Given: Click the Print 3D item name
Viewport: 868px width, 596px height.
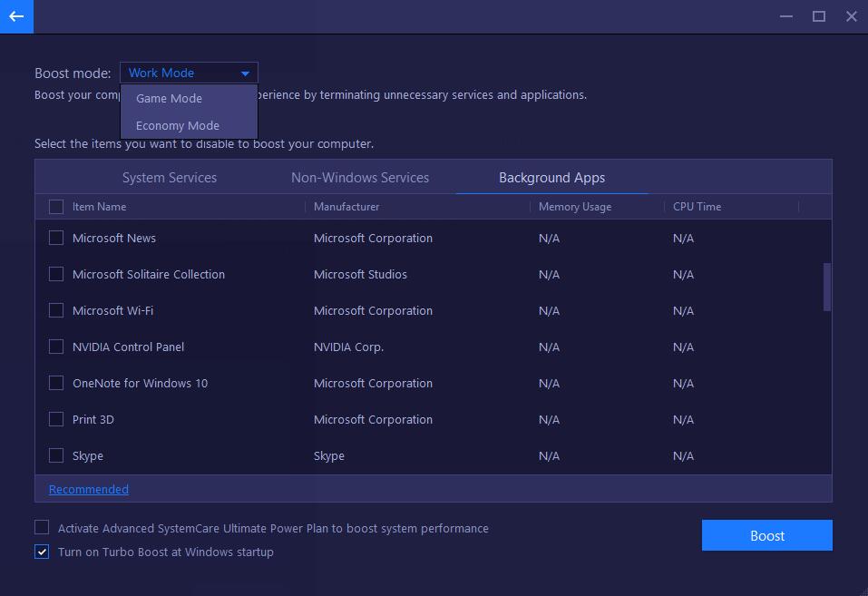Looking at the screenshot, I should (93, 419).
